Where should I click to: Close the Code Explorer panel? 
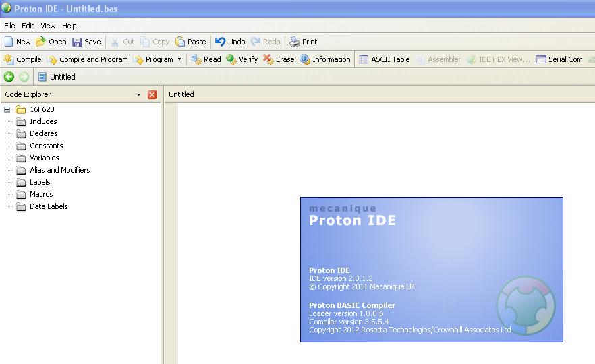[152, 95]
